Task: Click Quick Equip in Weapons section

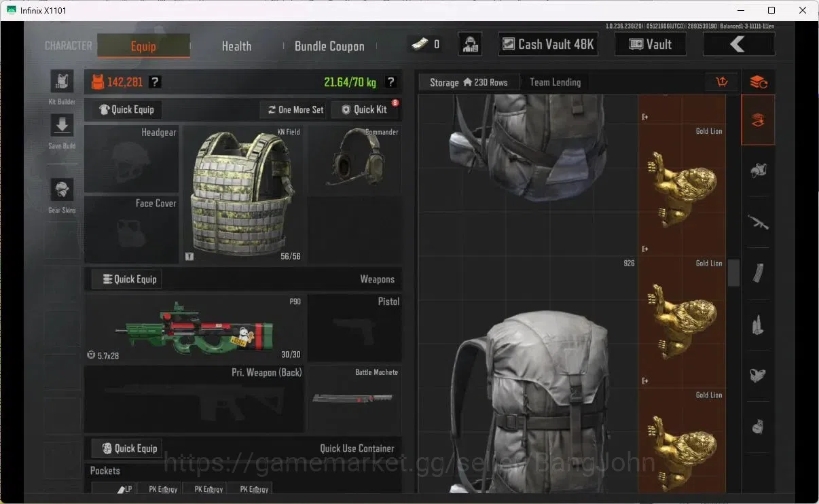Action: pyautogui.click(x=127, y=279)
